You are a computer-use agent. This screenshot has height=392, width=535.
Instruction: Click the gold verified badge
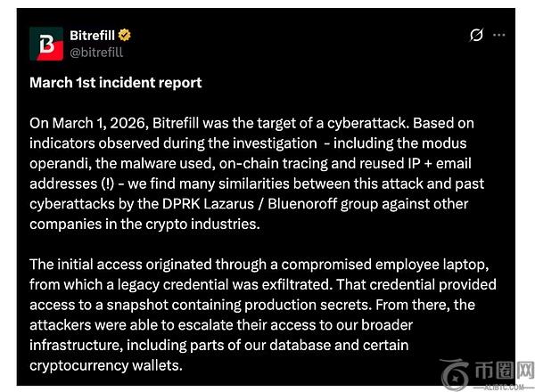[x=126, y=35]
